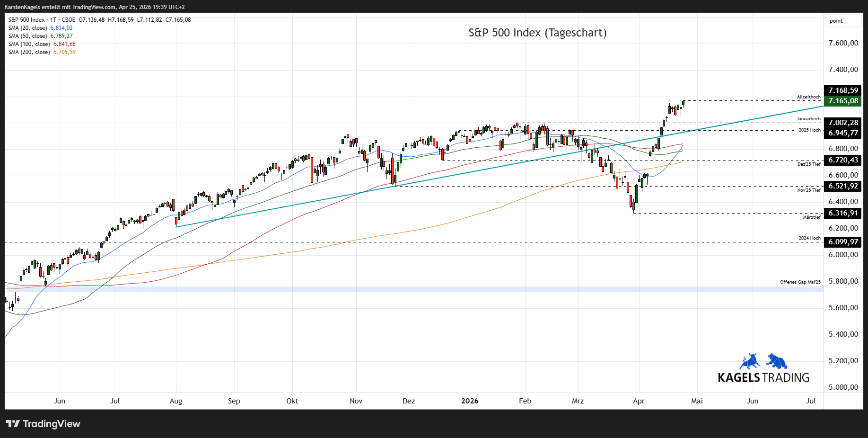The width and height of the screenshot is (868, 438).
Task: Click the Kagels Trading bear icon
Action: [x=777, y=361]
